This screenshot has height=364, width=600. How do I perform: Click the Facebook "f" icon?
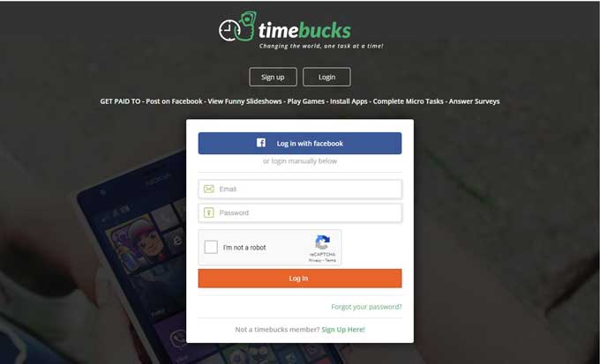pos(261,143)
